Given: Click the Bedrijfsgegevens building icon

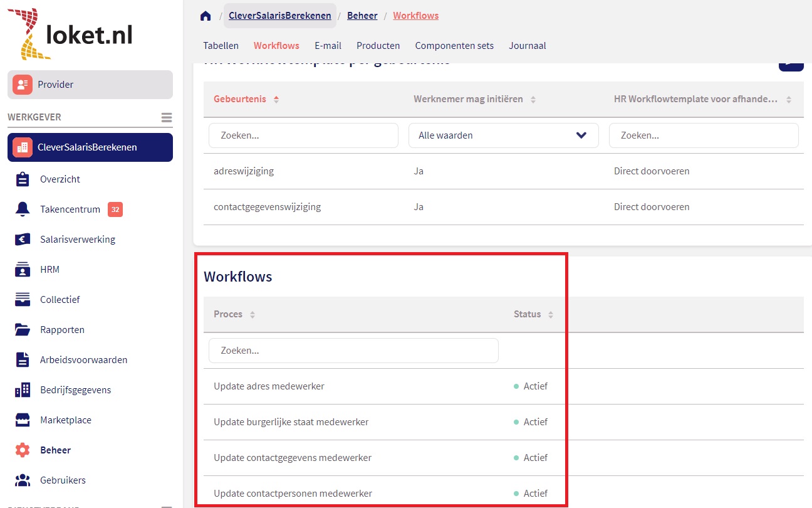Looking at the screenshot, I should point(23,390).
